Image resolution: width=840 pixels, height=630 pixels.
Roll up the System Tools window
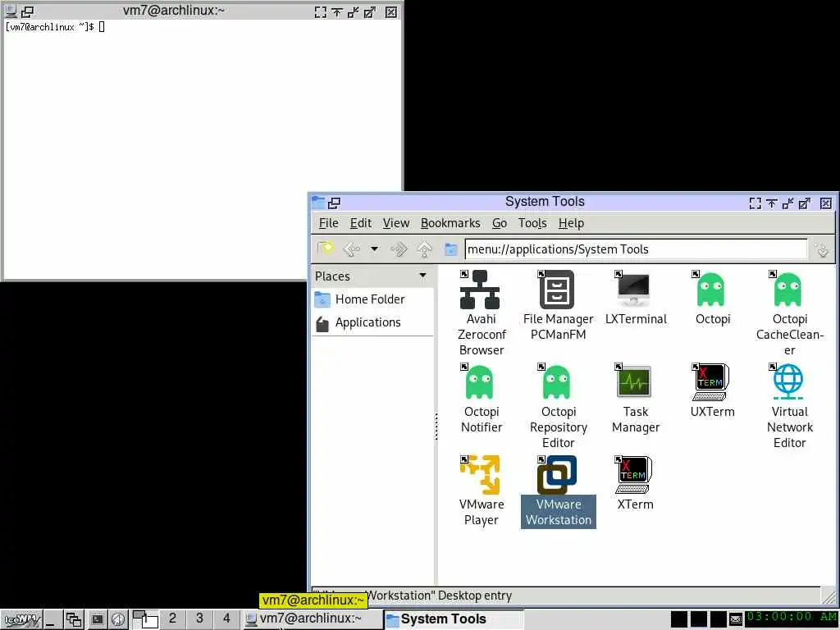coord(771,203)
